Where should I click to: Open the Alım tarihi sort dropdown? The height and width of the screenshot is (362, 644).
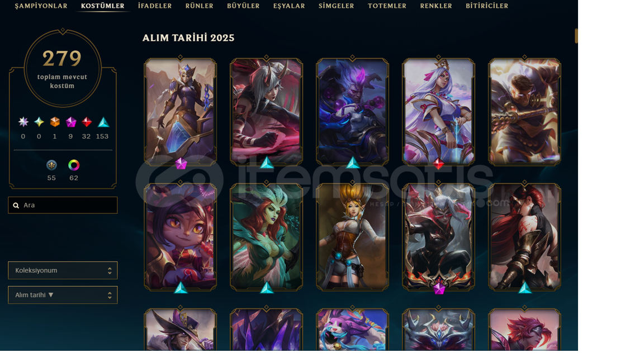[63, 295]
